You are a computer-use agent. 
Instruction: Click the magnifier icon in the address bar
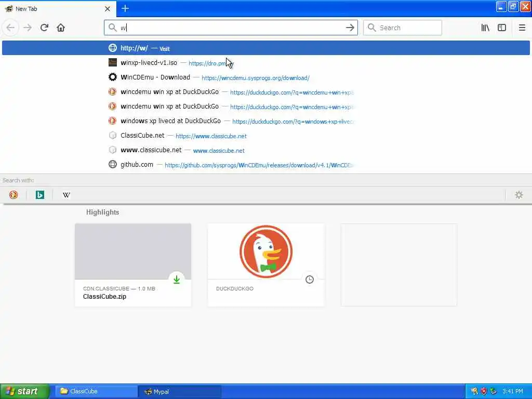coord(113,28)
